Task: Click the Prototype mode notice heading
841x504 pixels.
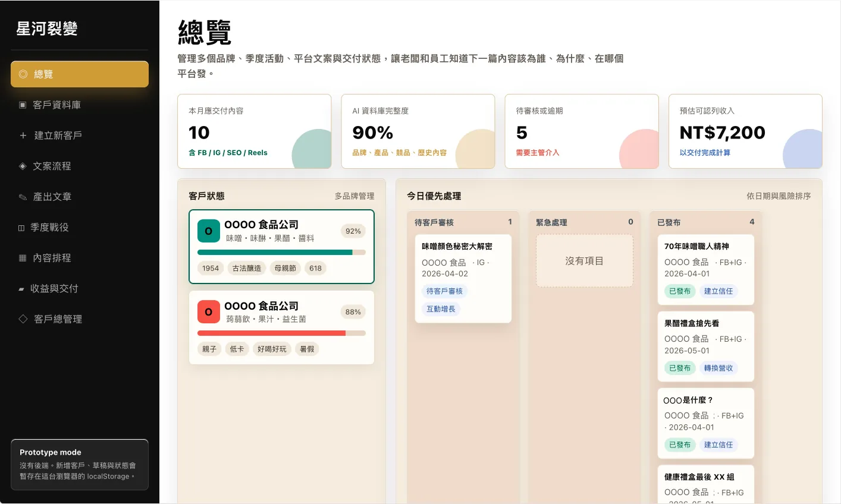Action: coord(51,452)
